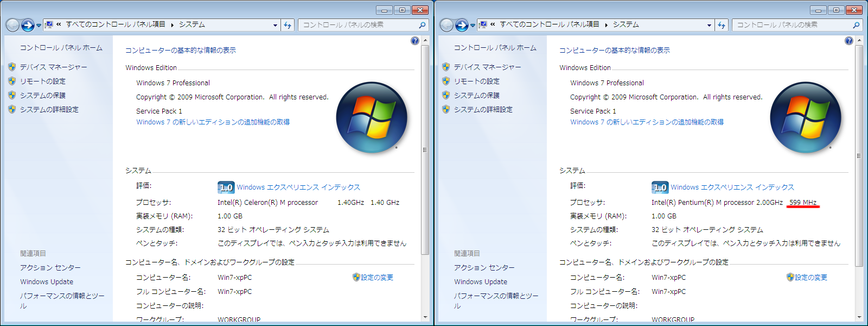Go back in the Pentium system window
Viewport: 868px width, 326px height.
[446, 25]
